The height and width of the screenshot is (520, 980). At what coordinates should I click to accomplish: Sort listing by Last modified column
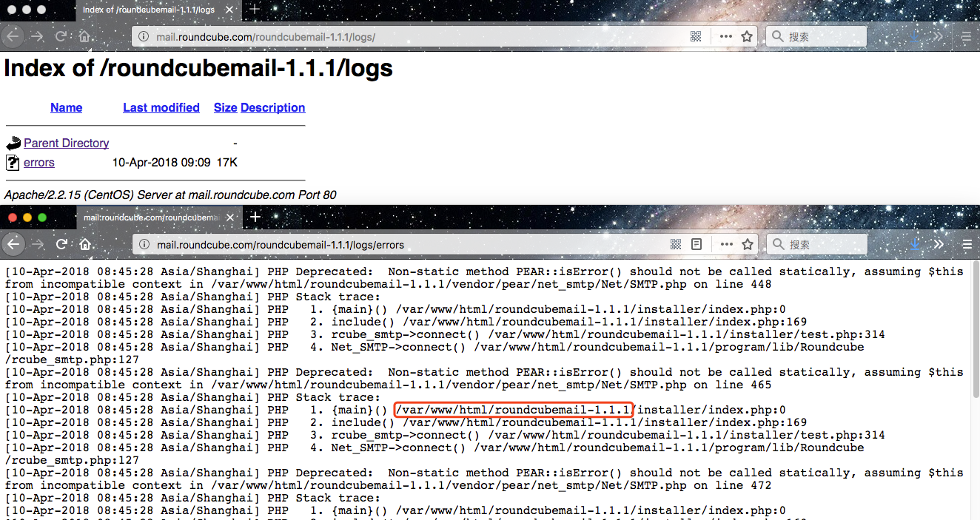pos(161,107)
